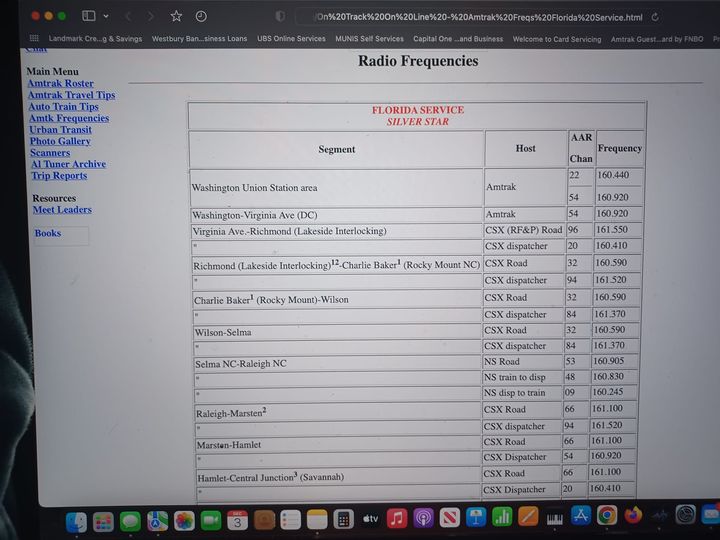Open the Amtk Frequencies link
This screenshot has height=540, width=720.
[69, 118]
